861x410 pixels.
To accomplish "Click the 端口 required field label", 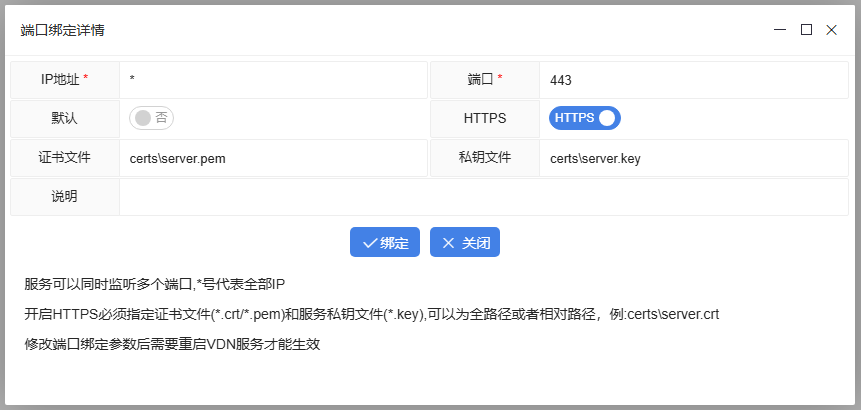I will coord(485,79).
